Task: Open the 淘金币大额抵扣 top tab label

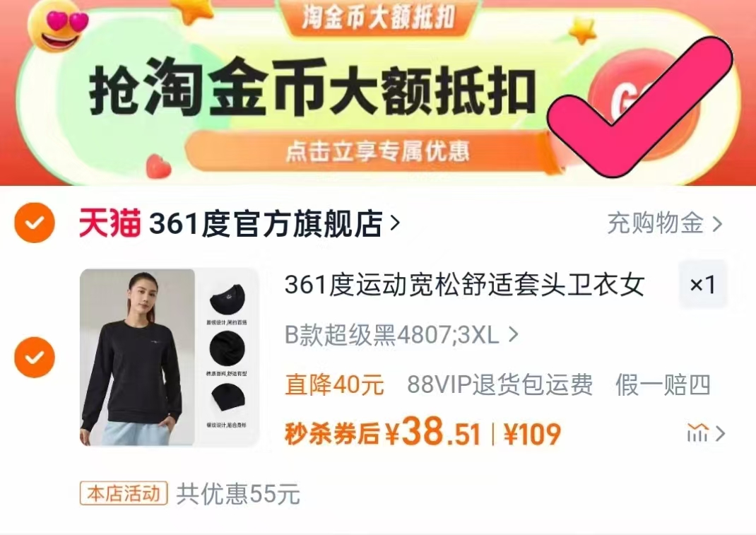Action: [x=379, y=18]
